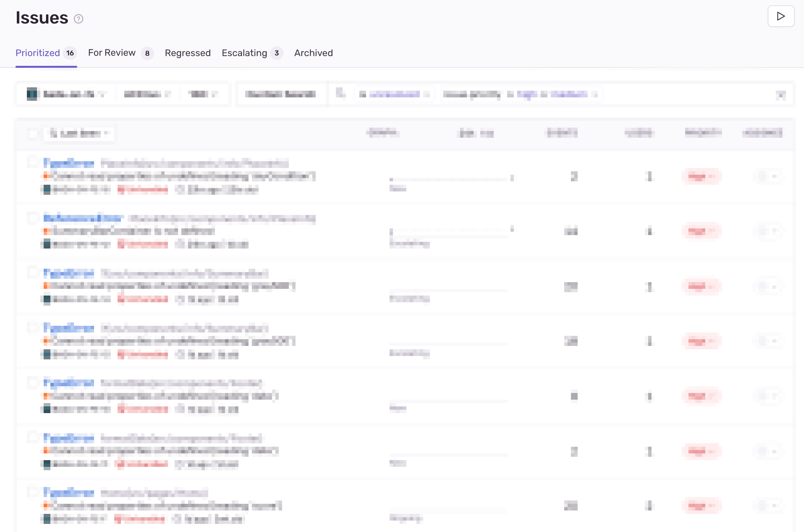The width and height of the screenshot is (804, 532).
Task: Click the Unhandled tag on the ReferenceError issue
Action: [x=143, y=244]
